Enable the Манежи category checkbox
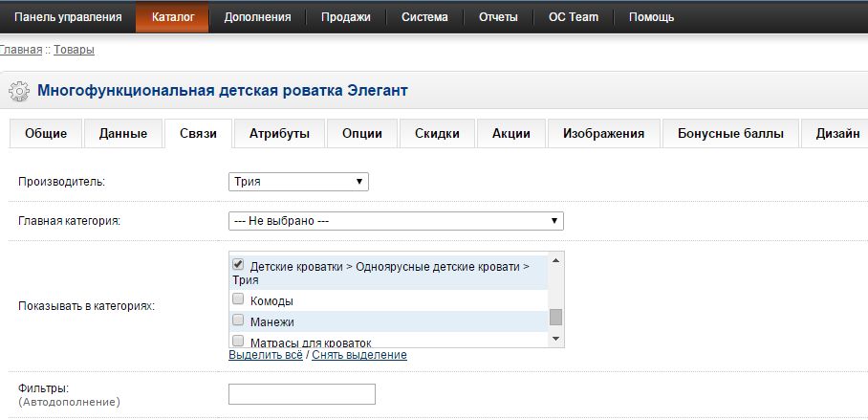The width and height of the screenshot is (868, 420). [239, 321]
